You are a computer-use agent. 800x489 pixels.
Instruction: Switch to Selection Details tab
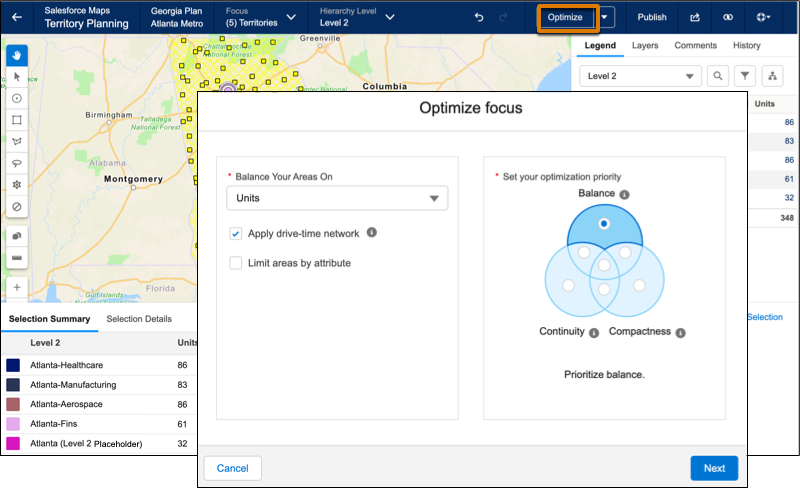click(x=139, y=319)
